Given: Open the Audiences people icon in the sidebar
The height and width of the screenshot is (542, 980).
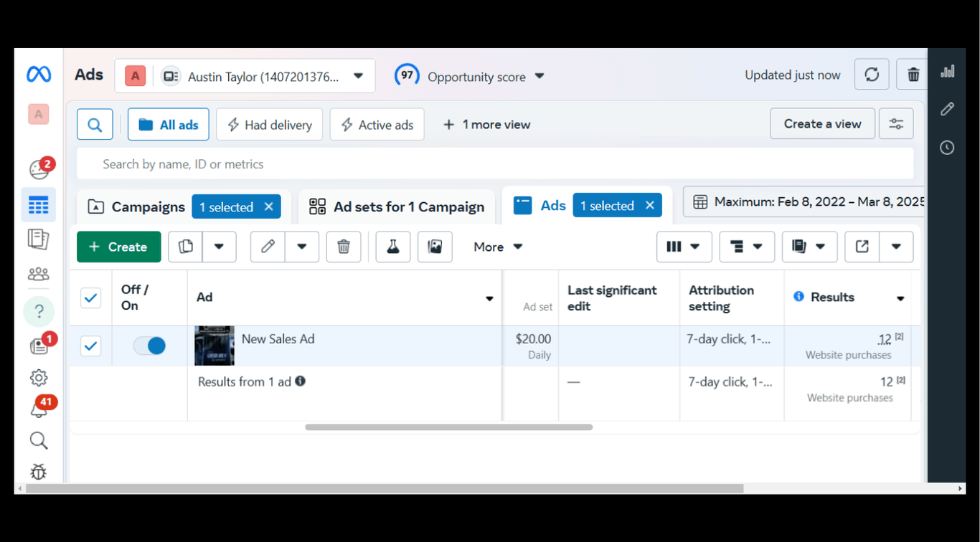Looking at the screenshot, I should coord(39,274).
